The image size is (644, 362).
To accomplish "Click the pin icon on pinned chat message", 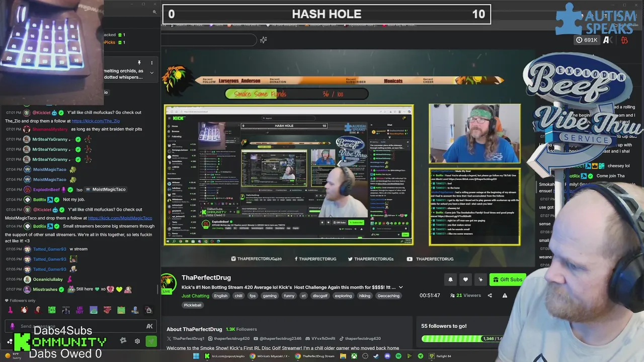I will pos(139,63).
